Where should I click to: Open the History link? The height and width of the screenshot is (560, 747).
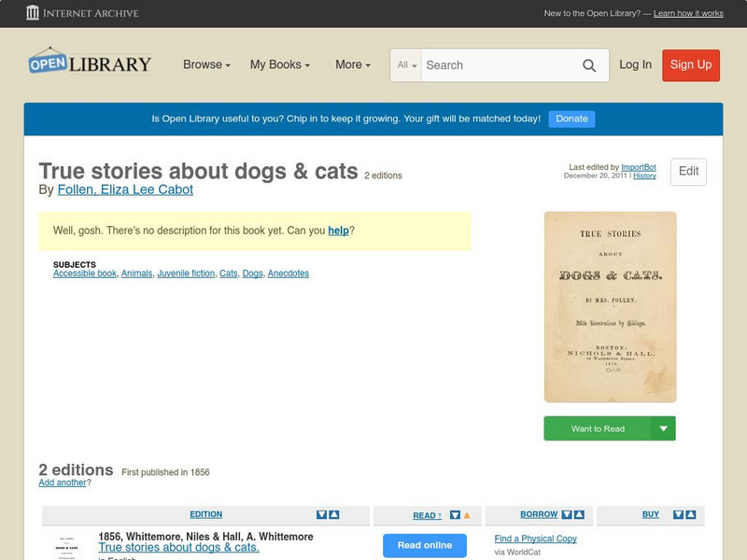tap(644, 175)
